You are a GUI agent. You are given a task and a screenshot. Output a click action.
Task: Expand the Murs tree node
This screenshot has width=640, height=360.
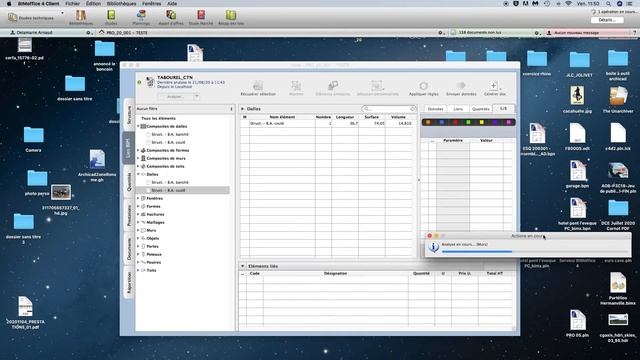pyautogui.click(x=138, y=231)
